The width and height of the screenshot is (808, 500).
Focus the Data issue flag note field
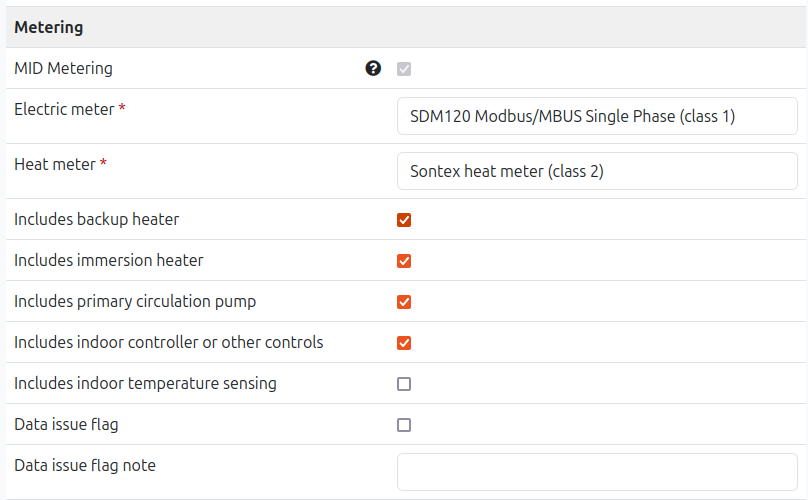point(597,472)
